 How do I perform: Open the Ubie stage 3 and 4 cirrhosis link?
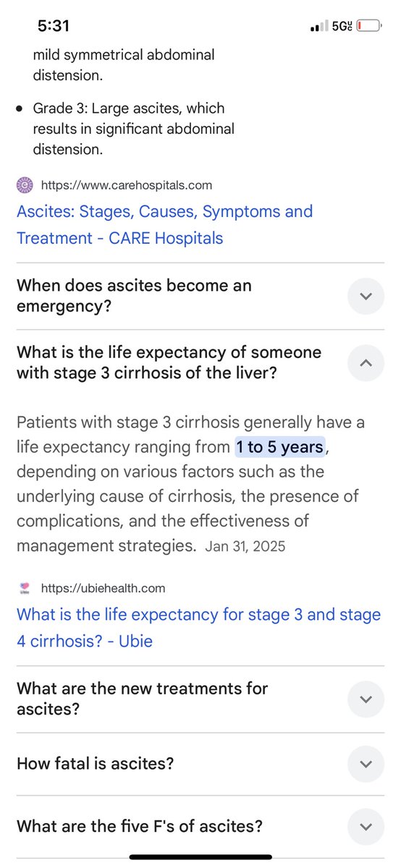click(x=198, y=627)
